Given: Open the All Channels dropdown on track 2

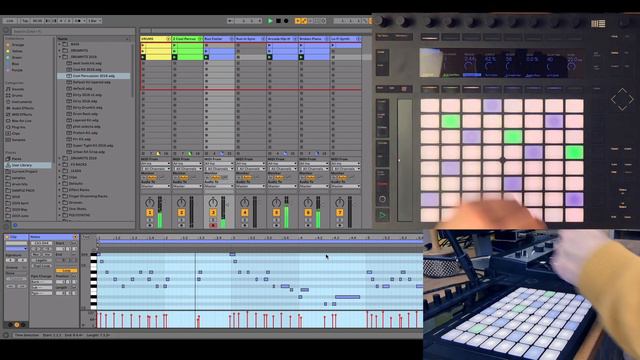Looking at the screenshot, I should 187,169.
